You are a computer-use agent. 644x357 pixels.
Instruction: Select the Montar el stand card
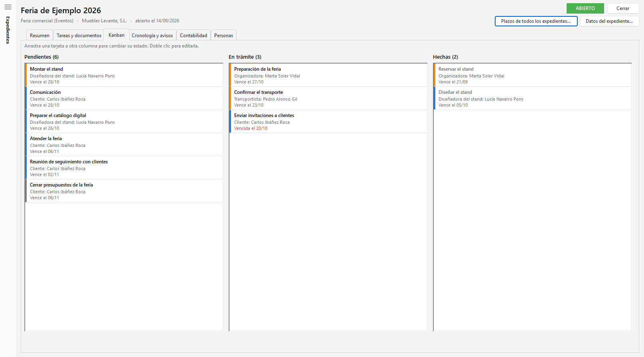[124, 75]
